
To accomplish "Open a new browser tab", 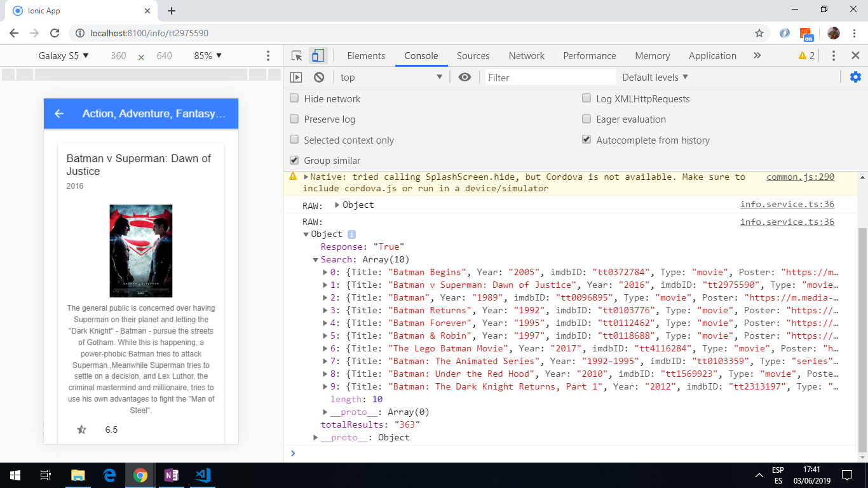I will pyautogui.click(x=172, y=11).
